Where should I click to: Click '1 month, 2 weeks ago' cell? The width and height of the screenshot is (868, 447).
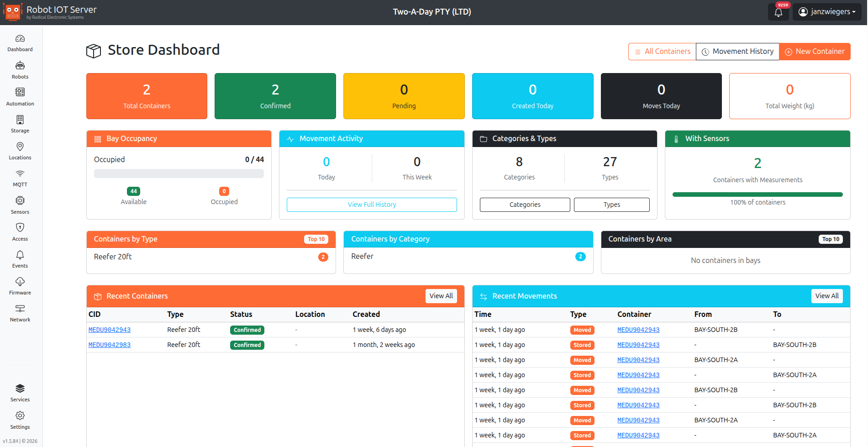(x=384, y=345)
